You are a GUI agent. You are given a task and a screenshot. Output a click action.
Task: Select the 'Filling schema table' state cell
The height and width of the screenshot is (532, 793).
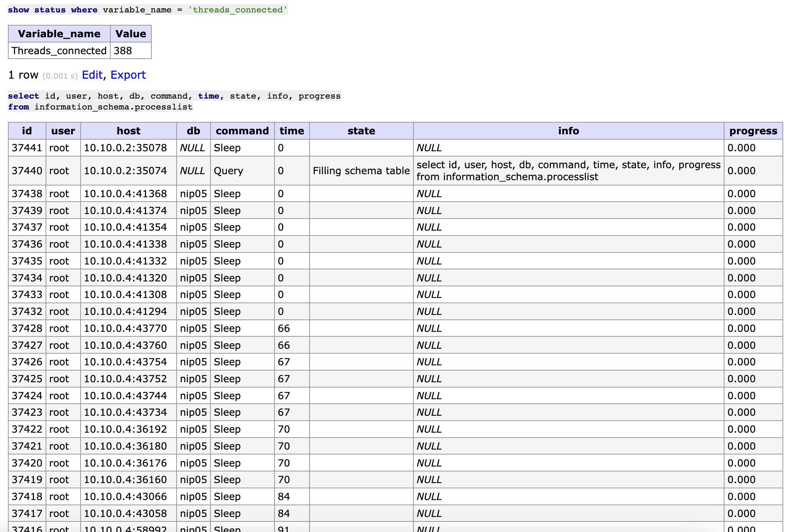(x=361, y=171)
